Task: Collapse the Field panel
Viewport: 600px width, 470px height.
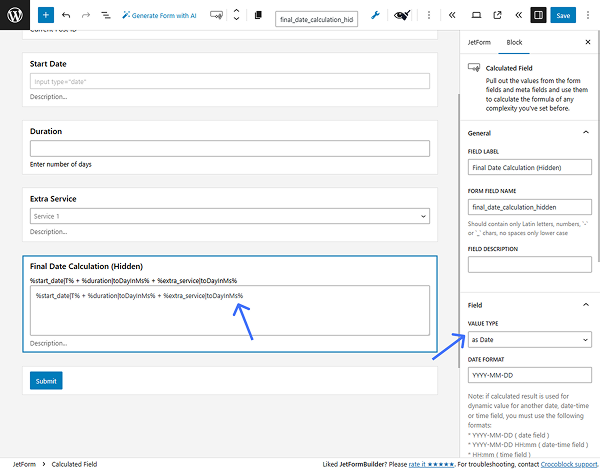Action: coord(528,305)
